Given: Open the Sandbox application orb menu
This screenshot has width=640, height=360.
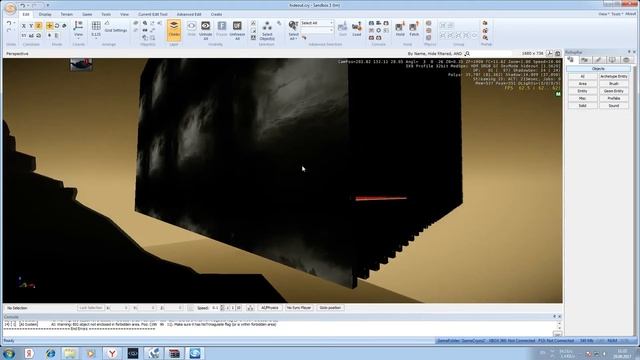Looking at the screenshot, I should pos(10,8).
